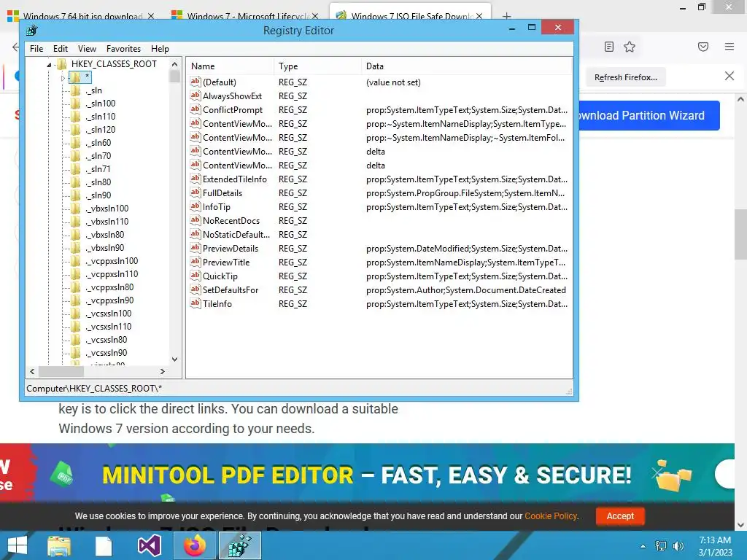Screen dimensions: 747x560
Task: Select the TileInfo value icon
Action: pyautogui.click(x=195, y=303)
